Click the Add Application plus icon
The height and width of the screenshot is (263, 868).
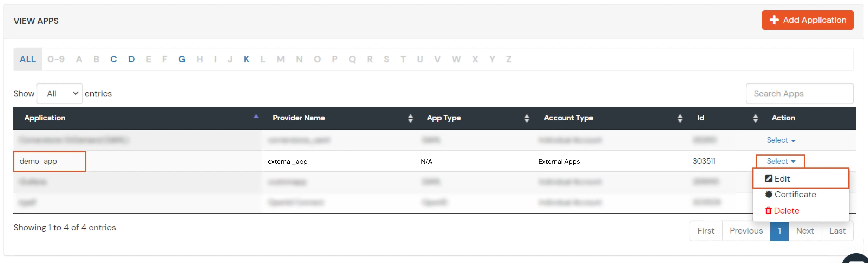click(774, 20)
